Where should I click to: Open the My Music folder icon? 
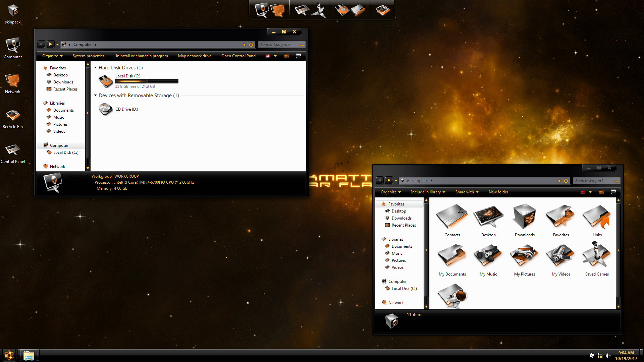[488, 256]
